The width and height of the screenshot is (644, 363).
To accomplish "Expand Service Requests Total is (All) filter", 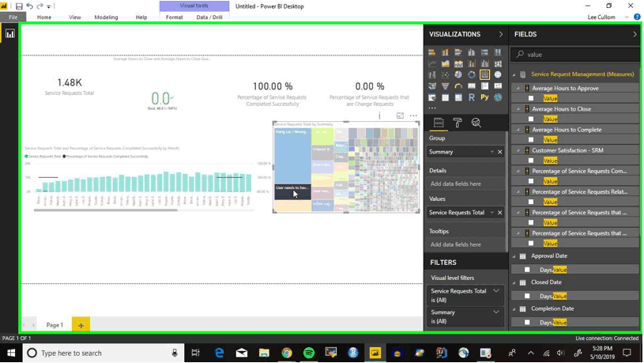I will [x=496, y=291].
